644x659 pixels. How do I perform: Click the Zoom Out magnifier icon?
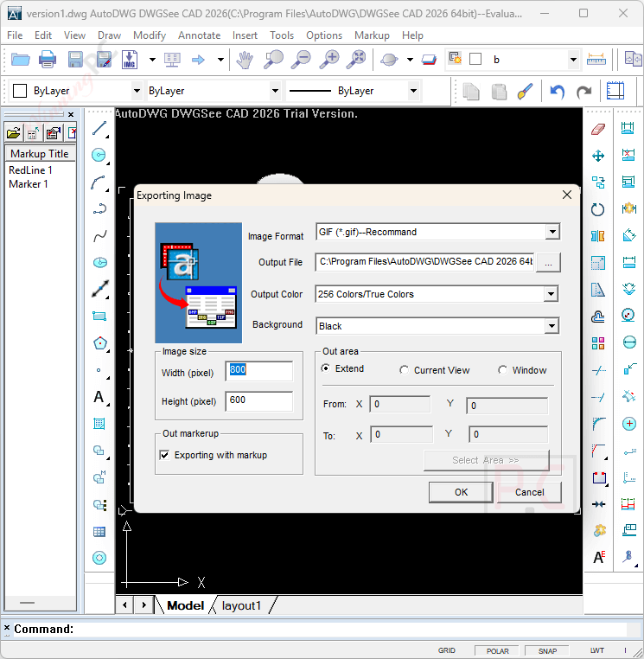[x=301, y=60]
